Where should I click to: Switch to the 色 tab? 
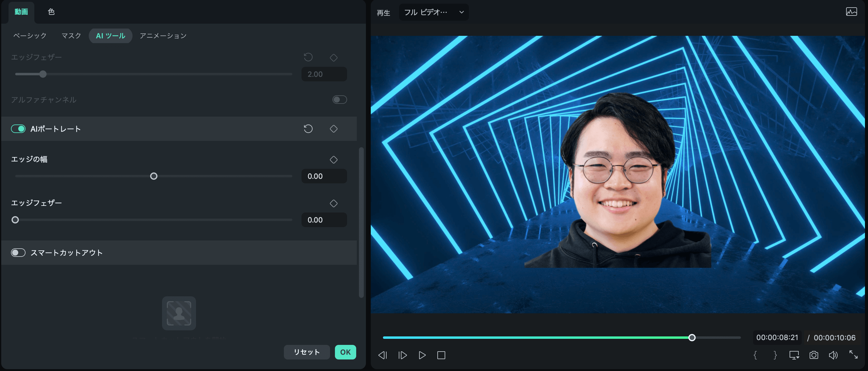51,12
